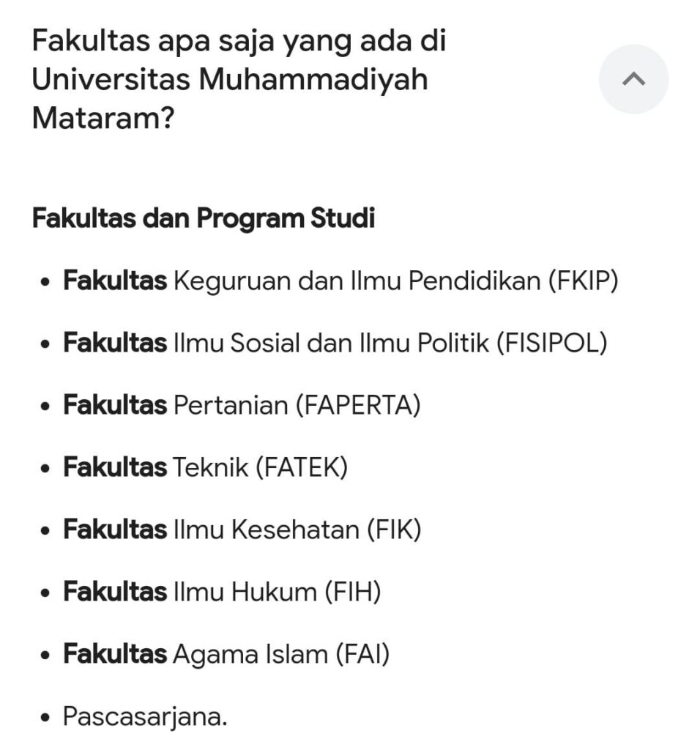Select the text Agama Islam
Screen dimensions: 700x750
250,654
